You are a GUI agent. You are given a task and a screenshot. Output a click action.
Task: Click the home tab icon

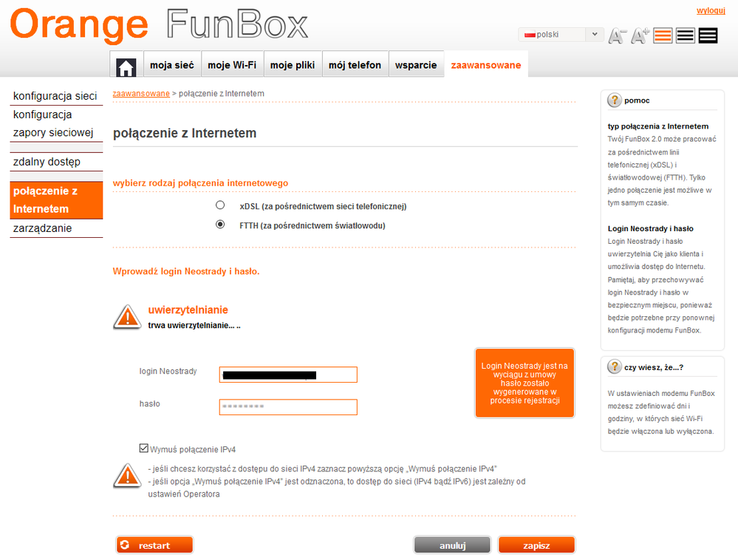click(x=126, y=65)
